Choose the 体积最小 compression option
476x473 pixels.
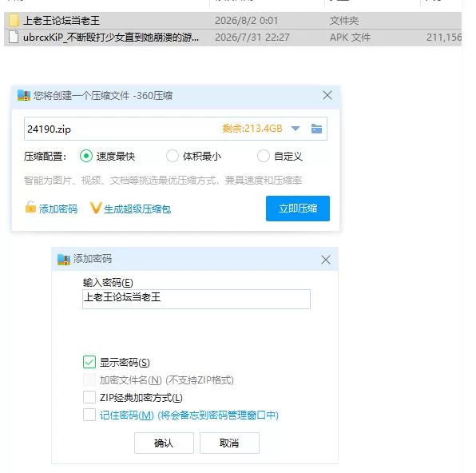point(173,156)
